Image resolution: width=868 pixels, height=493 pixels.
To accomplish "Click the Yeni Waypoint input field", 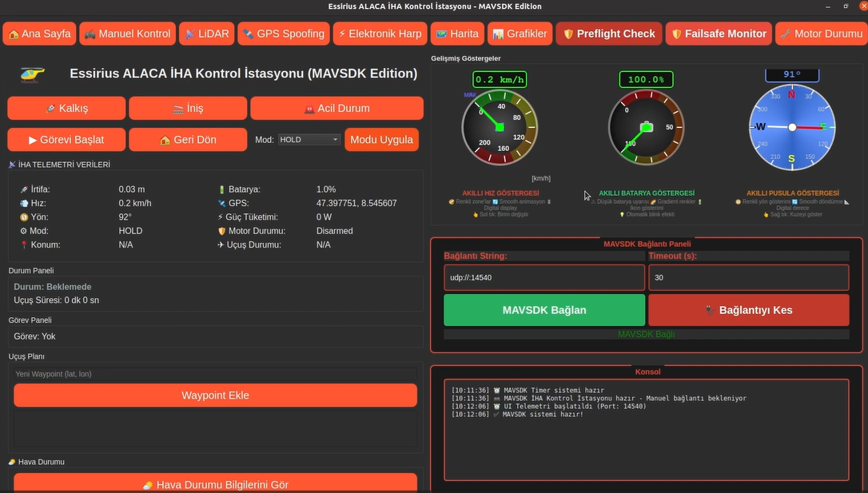I will click(215, 374).
